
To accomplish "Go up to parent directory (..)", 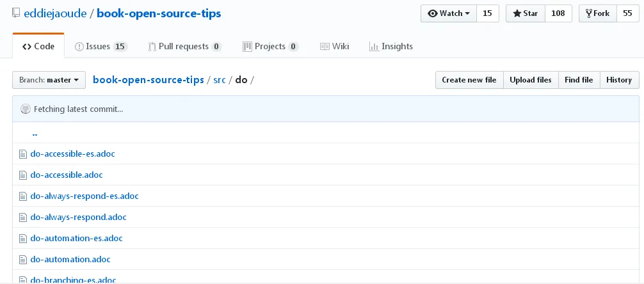I will pos(35,134).
